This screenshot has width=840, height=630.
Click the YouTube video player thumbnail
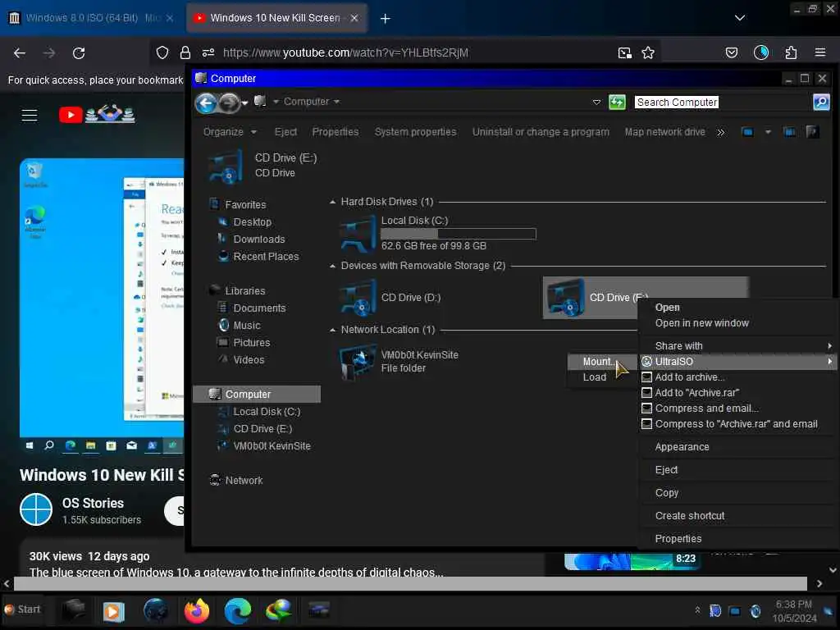click(102, 305)
